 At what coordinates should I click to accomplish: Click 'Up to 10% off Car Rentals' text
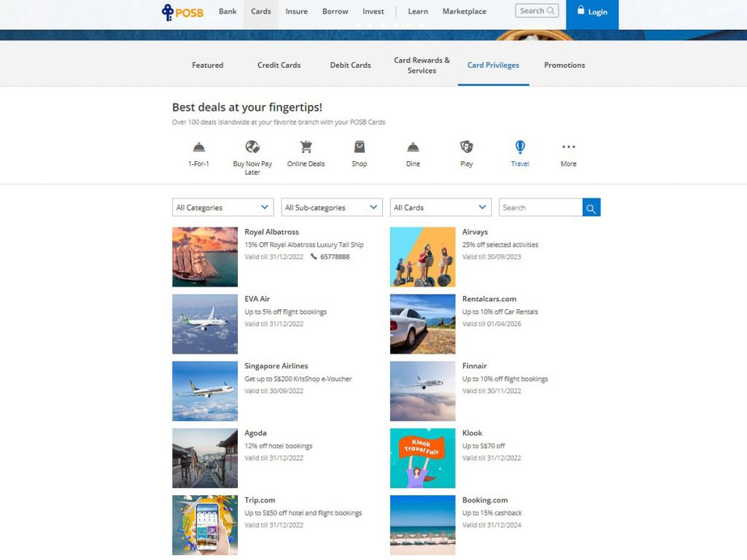click(500, 312)
